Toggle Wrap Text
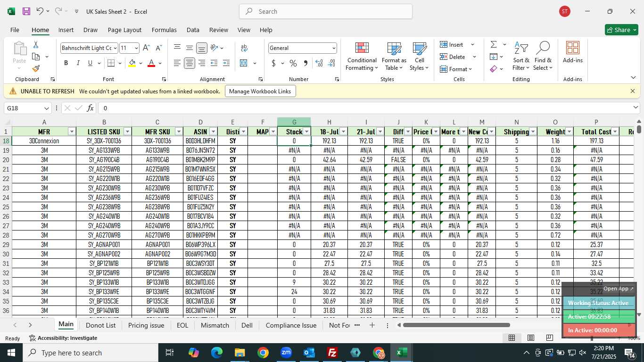 pos(244,48)
